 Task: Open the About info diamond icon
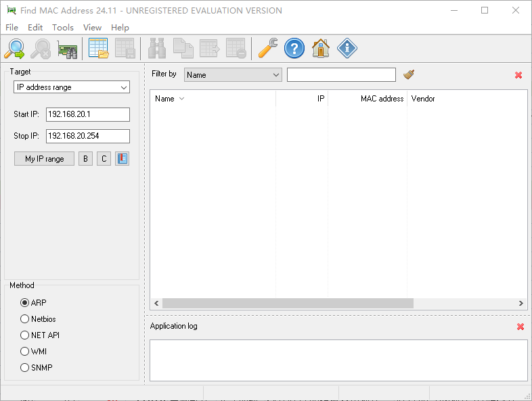pos(347,49)
